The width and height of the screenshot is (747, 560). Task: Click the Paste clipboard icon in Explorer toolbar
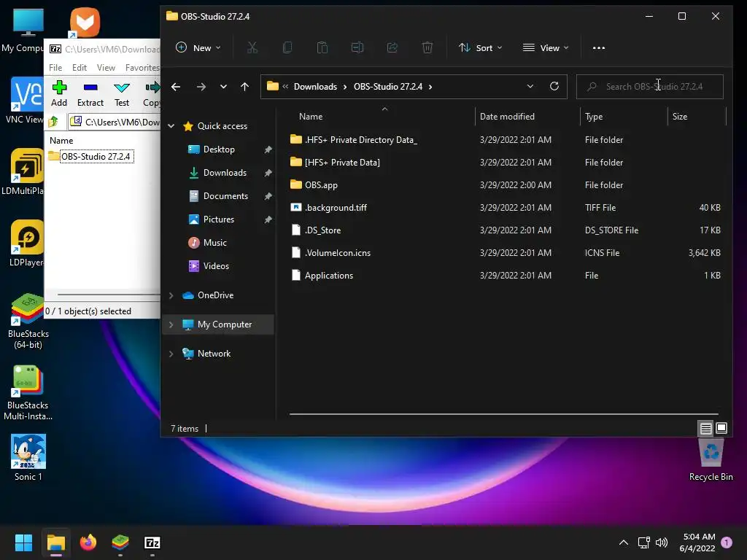pos(322,47)
